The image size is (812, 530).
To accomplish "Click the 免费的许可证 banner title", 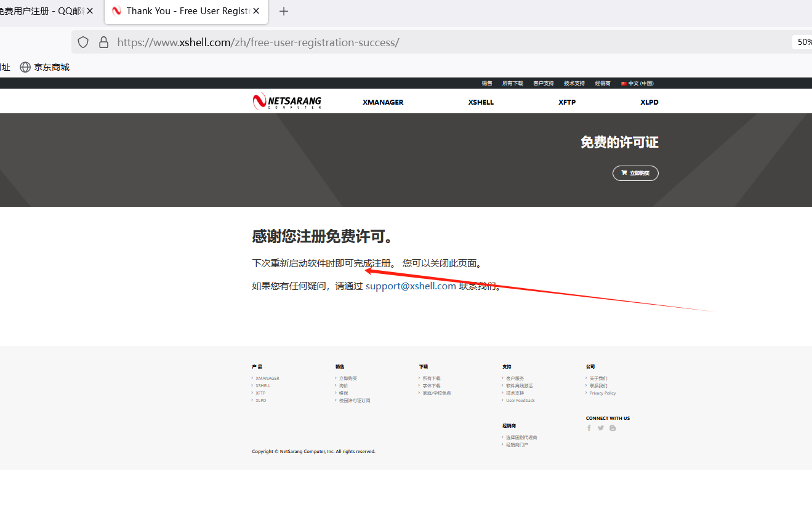I will 619,143.
